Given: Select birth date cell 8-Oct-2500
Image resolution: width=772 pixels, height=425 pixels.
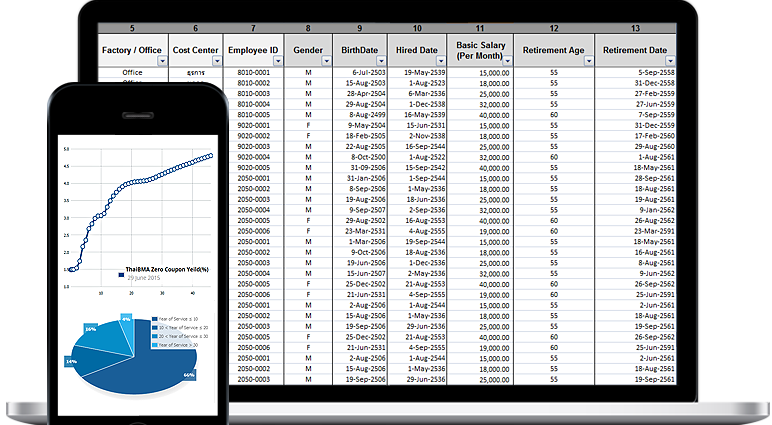Looking at the screenshot, I should coord(360,157).
